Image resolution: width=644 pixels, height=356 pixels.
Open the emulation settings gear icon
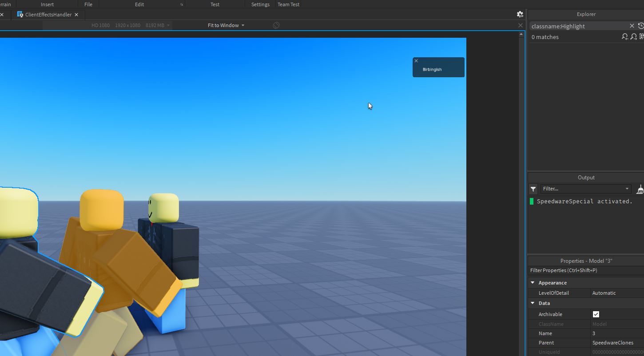(x=520, y=14)
